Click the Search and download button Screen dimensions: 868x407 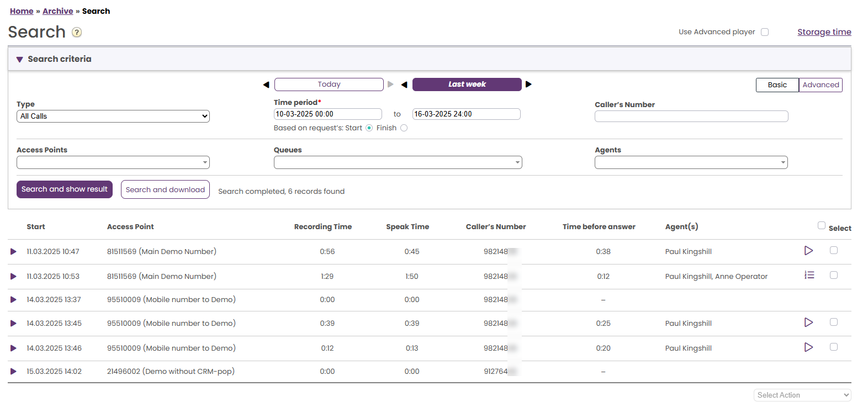coord(165,189)
